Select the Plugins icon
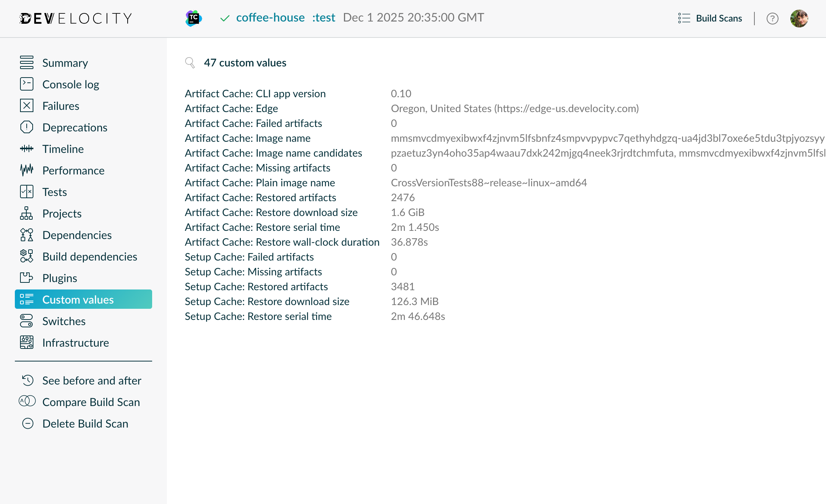Viewport: 826px width, 504px height. point(26,278)
